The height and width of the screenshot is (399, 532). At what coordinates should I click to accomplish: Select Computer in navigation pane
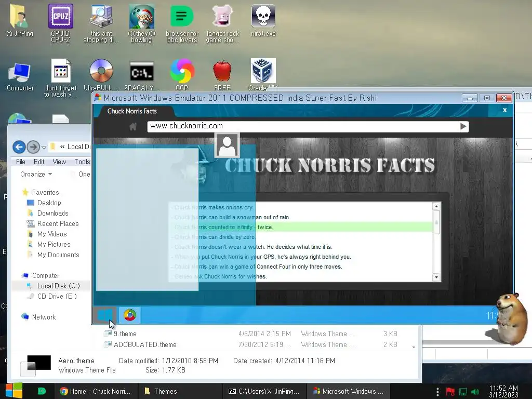click(x=41, y=275)
